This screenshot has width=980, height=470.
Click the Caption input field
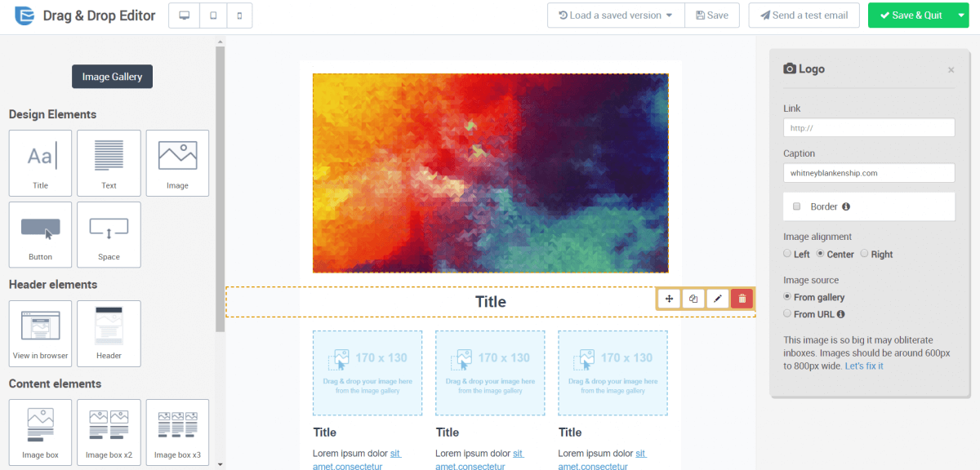869,173
